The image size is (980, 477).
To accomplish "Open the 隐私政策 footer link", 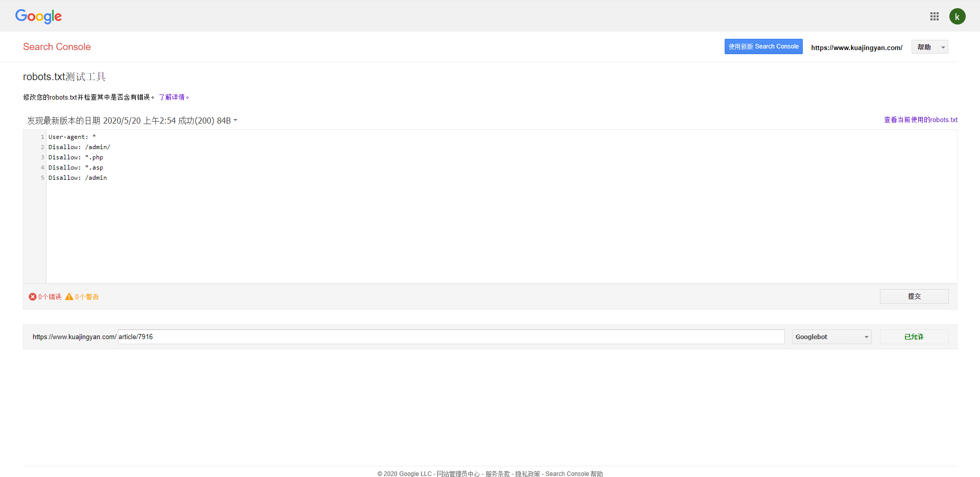I will tap(528, 474).
